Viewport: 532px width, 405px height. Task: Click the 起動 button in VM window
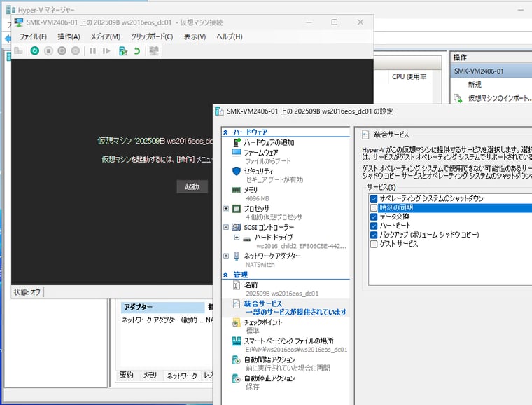point(192,186)
